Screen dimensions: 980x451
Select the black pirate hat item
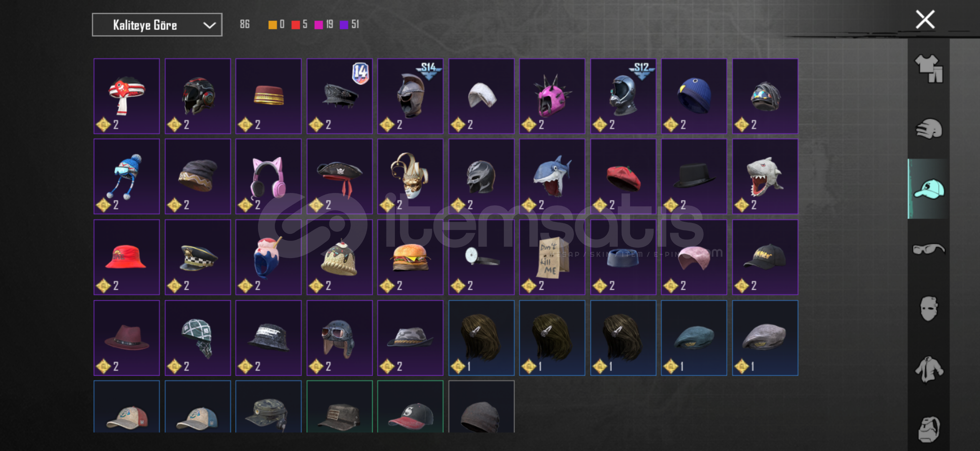339,177
